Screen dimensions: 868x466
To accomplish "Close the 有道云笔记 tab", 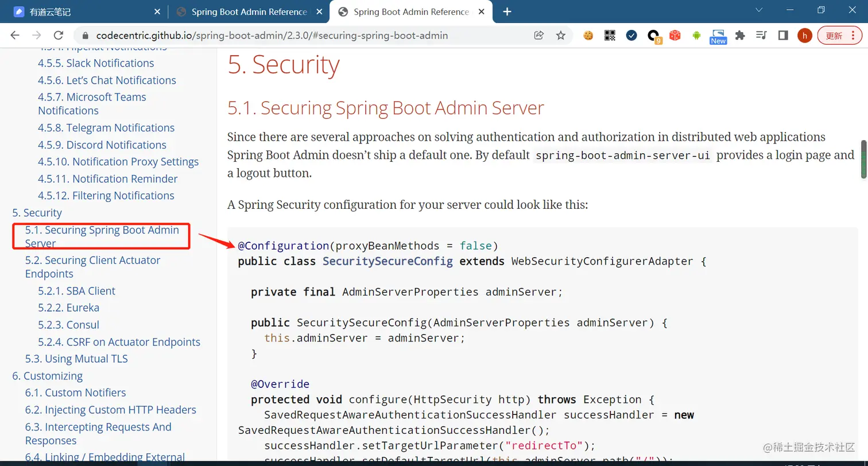I will click(x=158, y=11).
